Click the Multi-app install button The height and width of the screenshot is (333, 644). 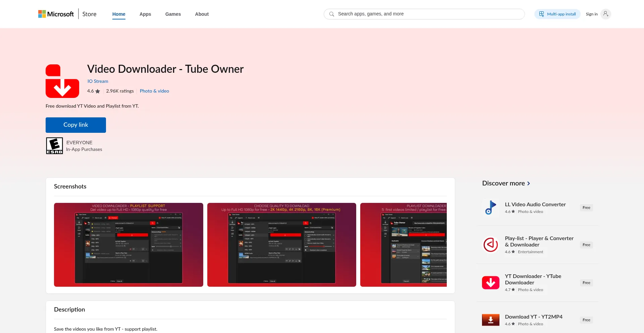557,14
